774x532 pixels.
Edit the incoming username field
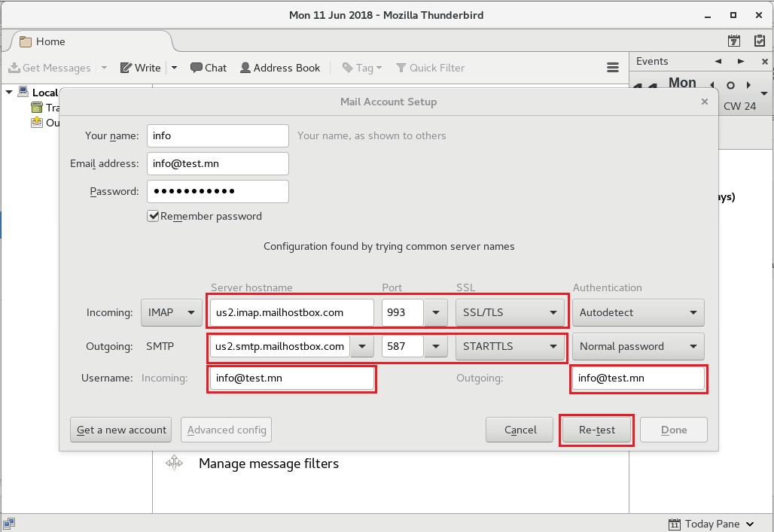click(x=291, y=378)
